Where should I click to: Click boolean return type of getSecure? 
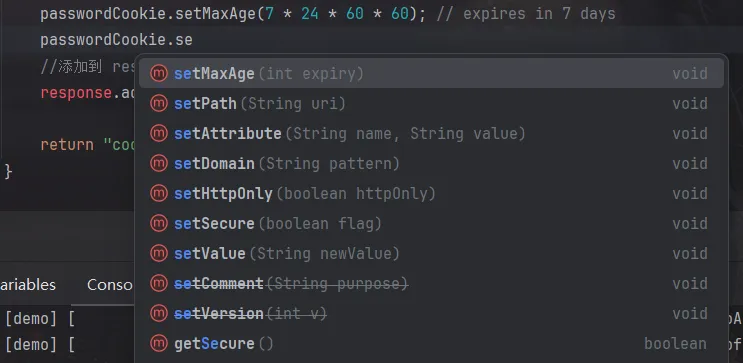point(675,344)
